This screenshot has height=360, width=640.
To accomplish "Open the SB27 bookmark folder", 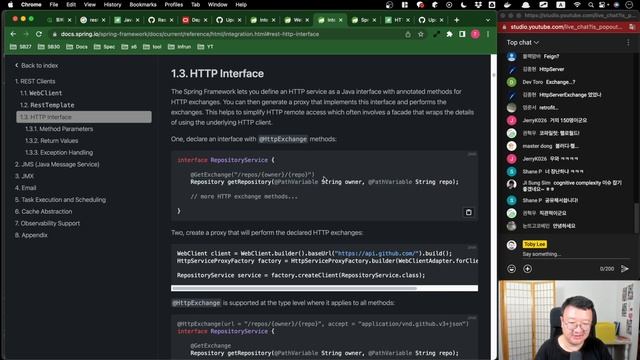I will coord(20,47).
